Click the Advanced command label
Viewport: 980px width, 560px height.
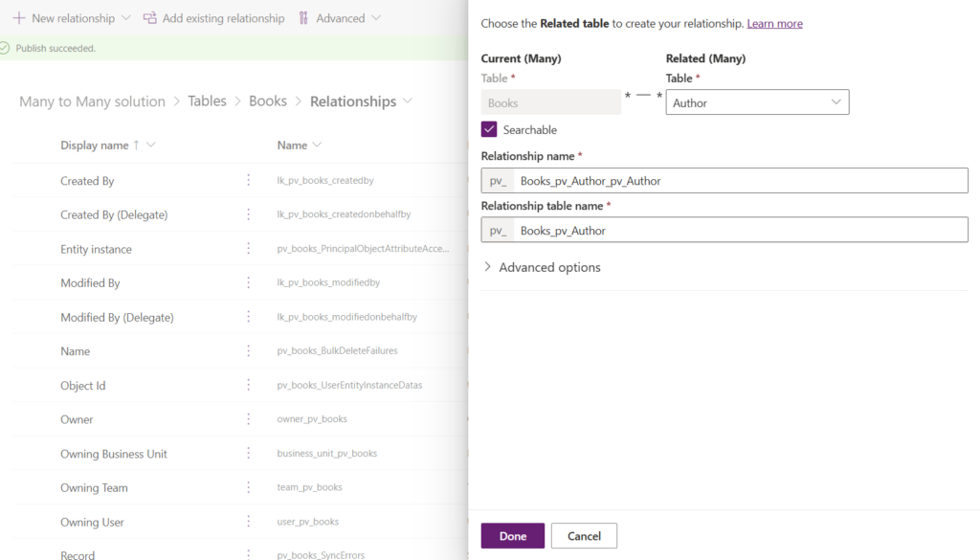click(340, 18)
